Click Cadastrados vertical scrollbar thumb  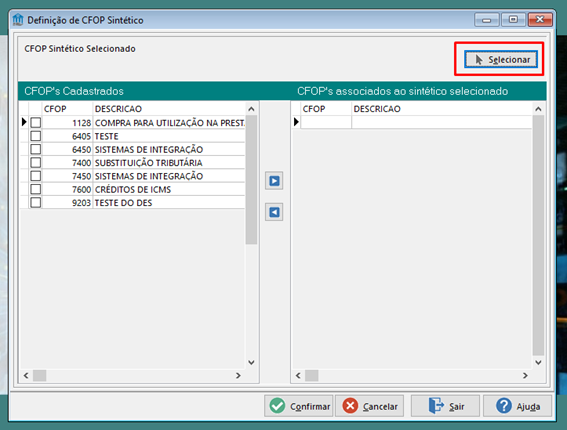251,180
